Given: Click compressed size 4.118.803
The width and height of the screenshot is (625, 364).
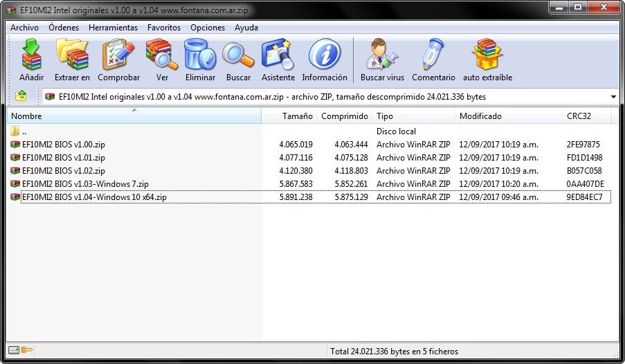Looking at the screenshot, I should click(351, 171).
